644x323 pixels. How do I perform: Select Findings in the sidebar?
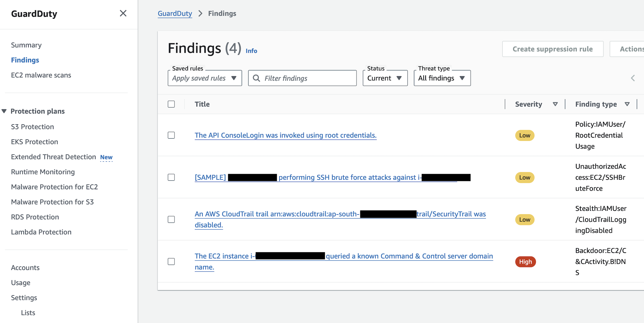click(x=25, y=60)
